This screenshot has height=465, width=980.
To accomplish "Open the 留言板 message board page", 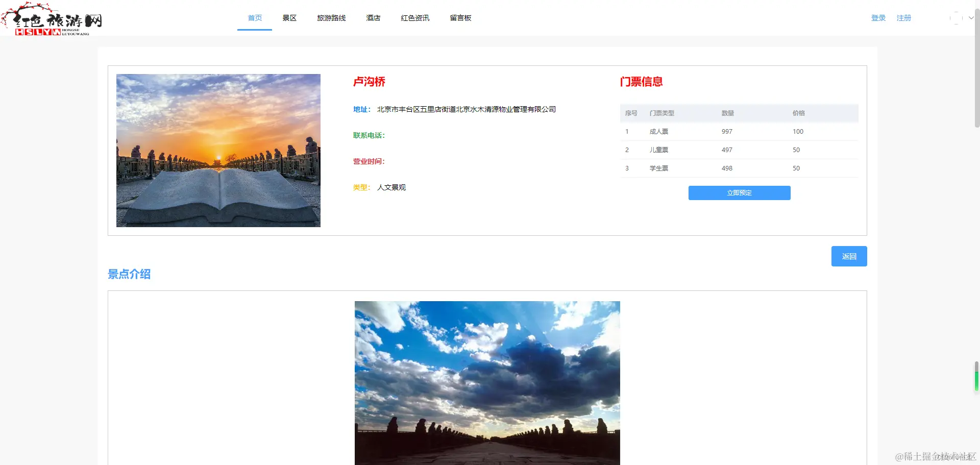I will tap(460, 18).
